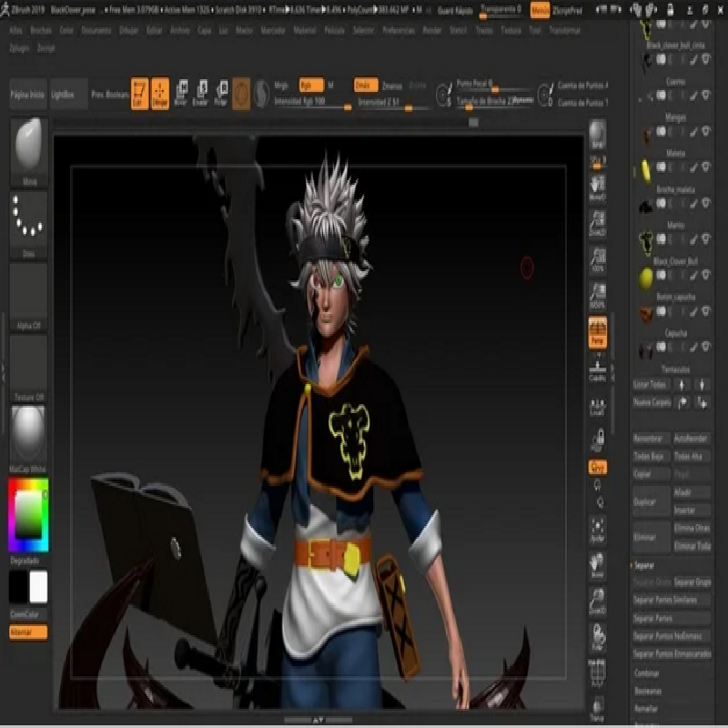Screen dimensions: 728x728
Task: Pick a hue in the color picker square
Action: pos(28,515)
